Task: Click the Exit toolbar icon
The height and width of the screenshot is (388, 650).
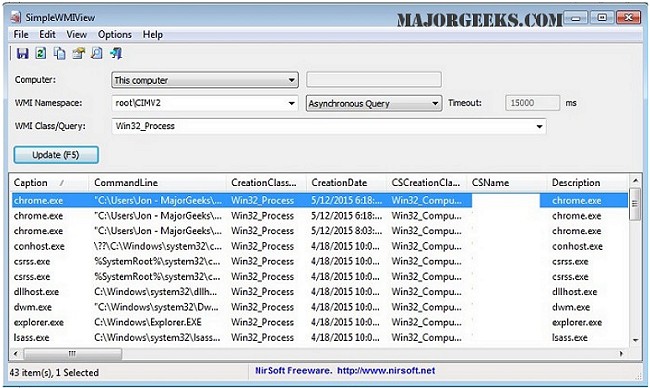Action: (x=116, y=53)
